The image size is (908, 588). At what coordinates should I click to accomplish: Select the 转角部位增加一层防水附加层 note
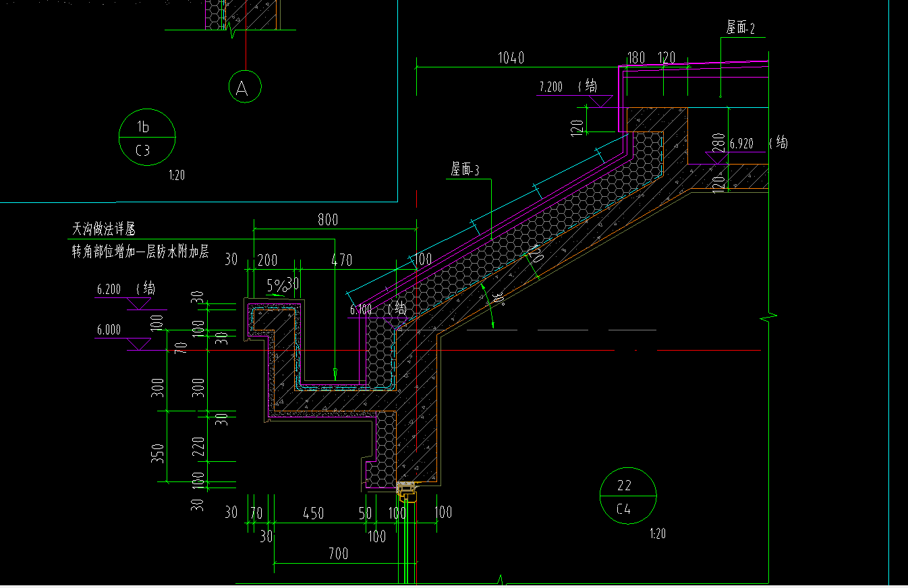pos(140,252)
